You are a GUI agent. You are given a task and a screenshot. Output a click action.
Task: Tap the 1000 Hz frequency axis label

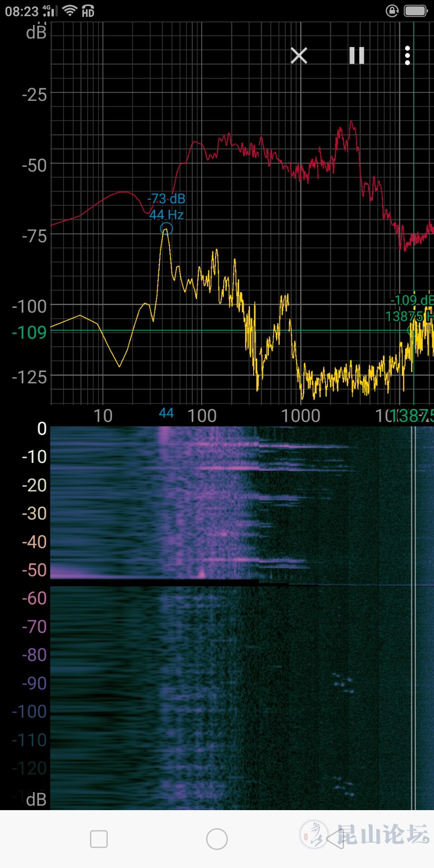[301, 415]
